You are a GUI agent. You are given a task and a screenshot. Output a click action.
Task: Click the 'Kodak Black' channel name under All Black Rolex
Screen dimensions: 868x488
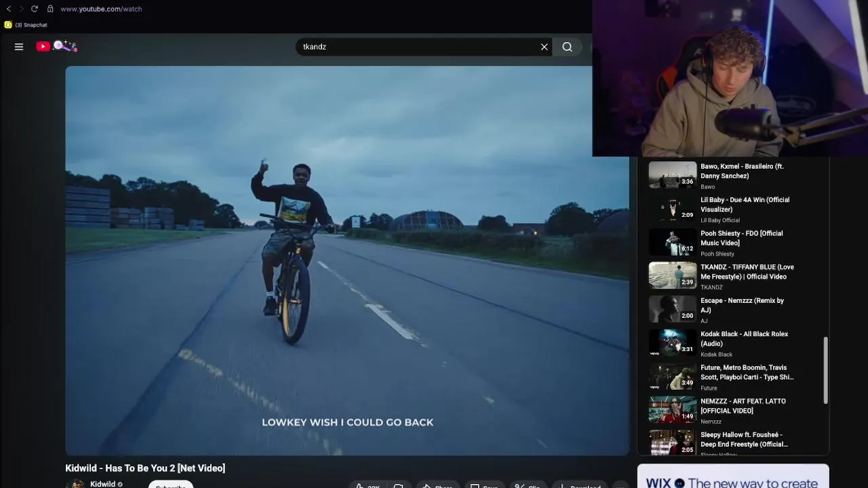click(716, 354)
